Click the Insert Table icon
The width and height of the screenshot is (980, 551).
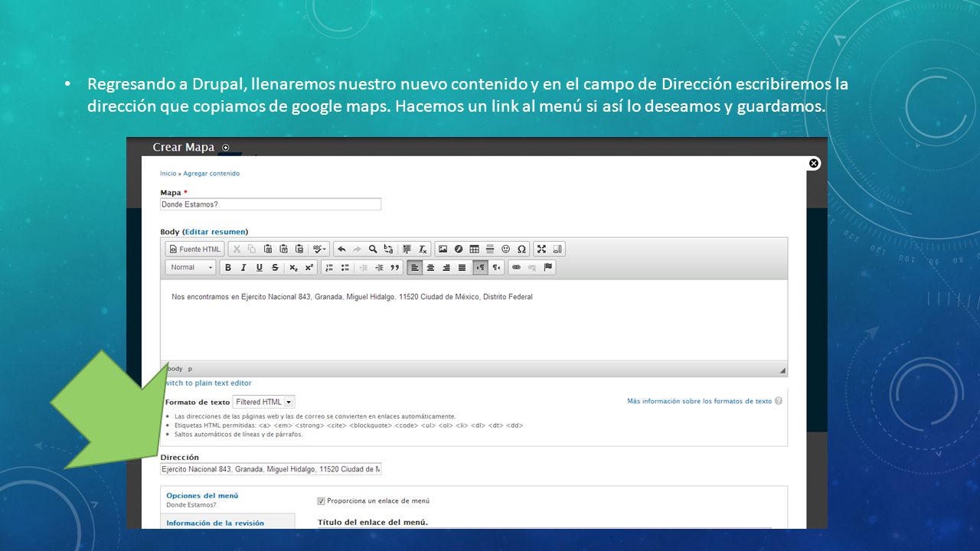(x=474, y=249)
